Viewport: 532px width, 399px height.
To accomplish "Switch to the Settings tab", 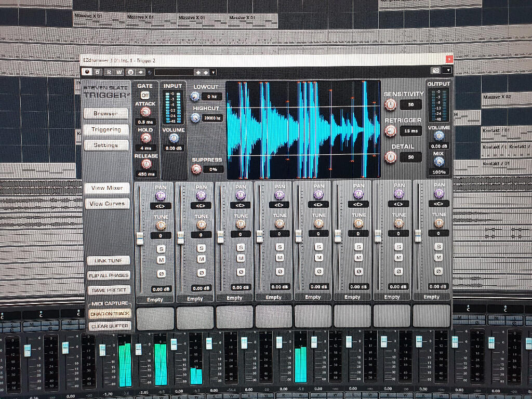I will pyautogui.click(x=106, y=145).
